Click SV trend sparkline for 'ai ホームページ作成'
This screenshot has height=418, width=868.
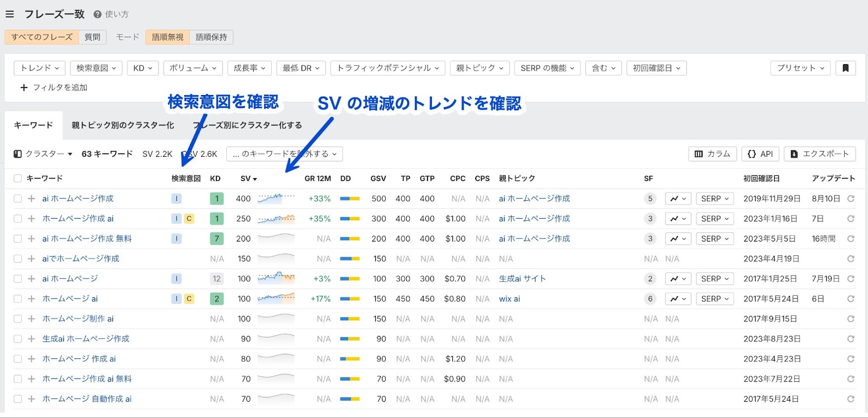pyautogui.click(x=276, y=199)
